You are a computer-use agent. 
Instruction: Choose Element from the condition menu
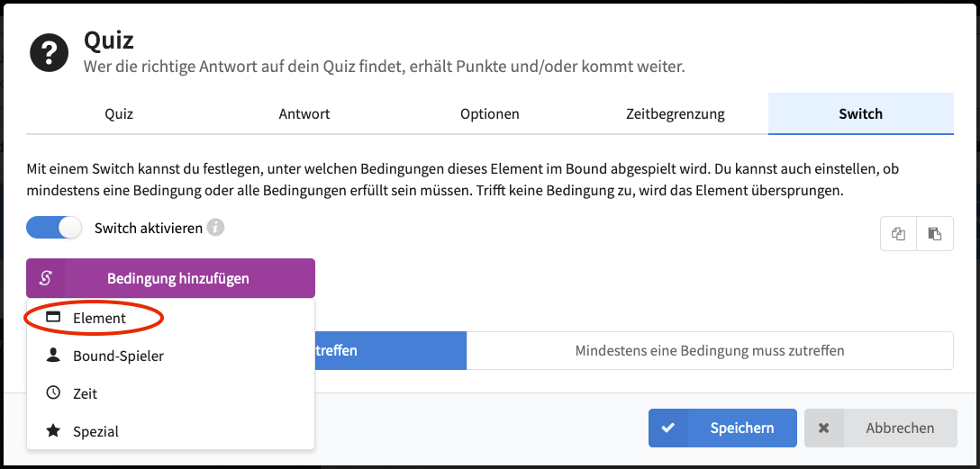point(99,318)
